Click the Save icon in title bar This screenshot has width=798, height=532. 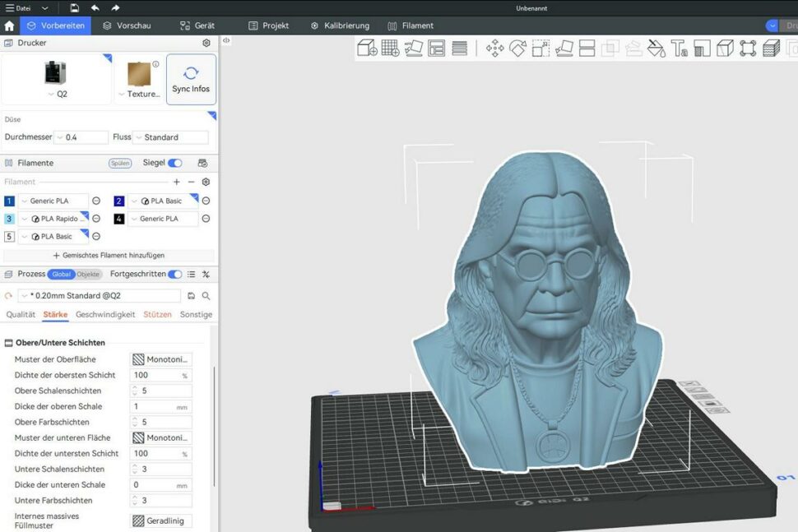pos(74,7)
